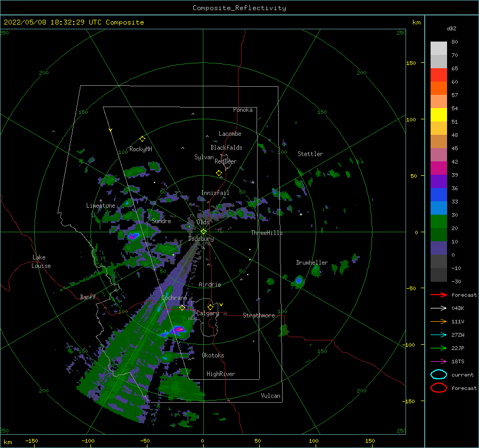Select the light blue swatch at 30 dBZ

click(439, 208)
